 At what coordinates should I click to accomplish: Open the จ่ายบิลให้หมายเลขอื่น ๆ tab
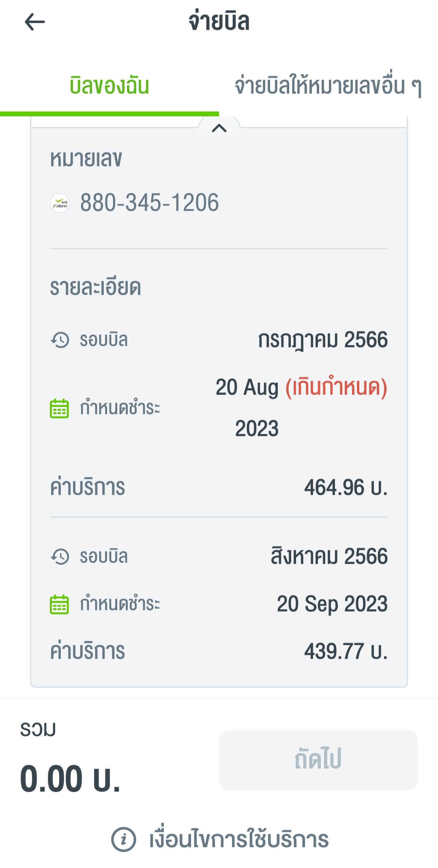coord(328,86)
